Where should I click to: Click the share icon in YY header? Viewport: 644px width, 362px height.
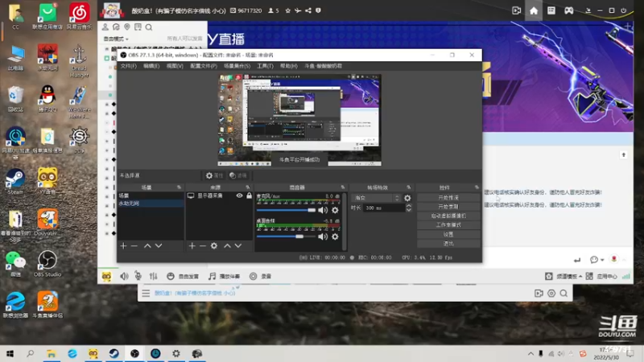click(x=308, y=10)
